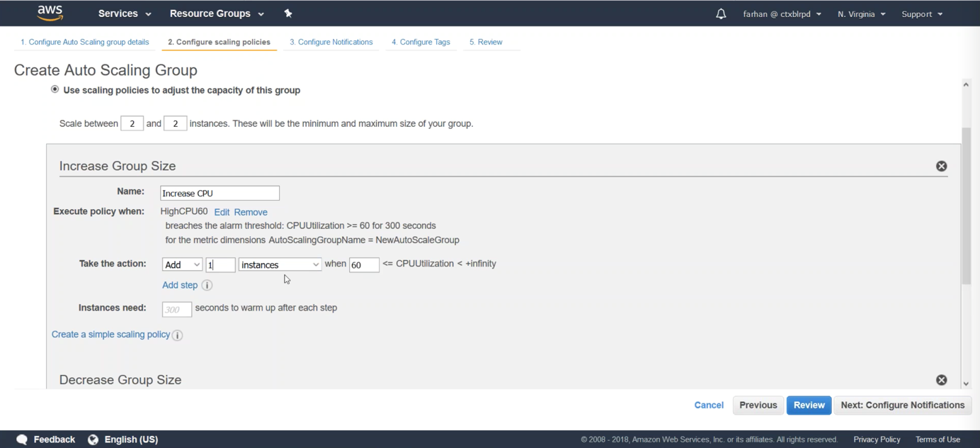Open the N. Virginia region menu

(x=862, y=14)
